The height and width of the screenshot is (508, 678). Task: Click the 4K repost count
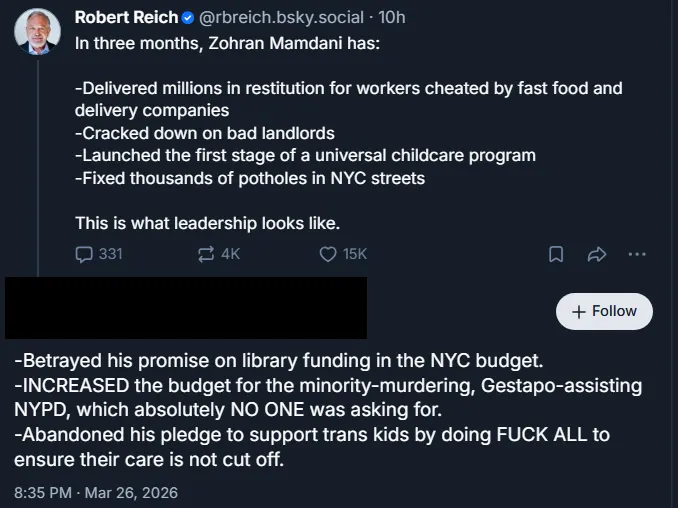point(230,254)
